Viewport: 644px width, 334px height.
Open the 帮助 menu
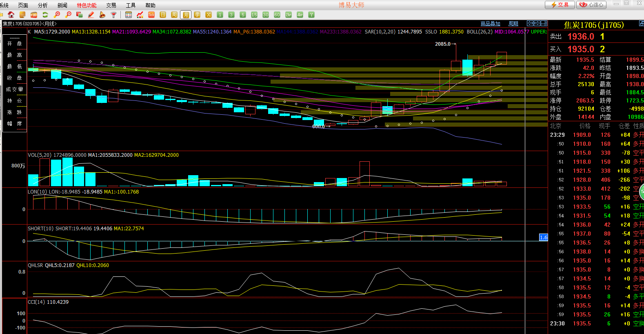pos(150,5)
